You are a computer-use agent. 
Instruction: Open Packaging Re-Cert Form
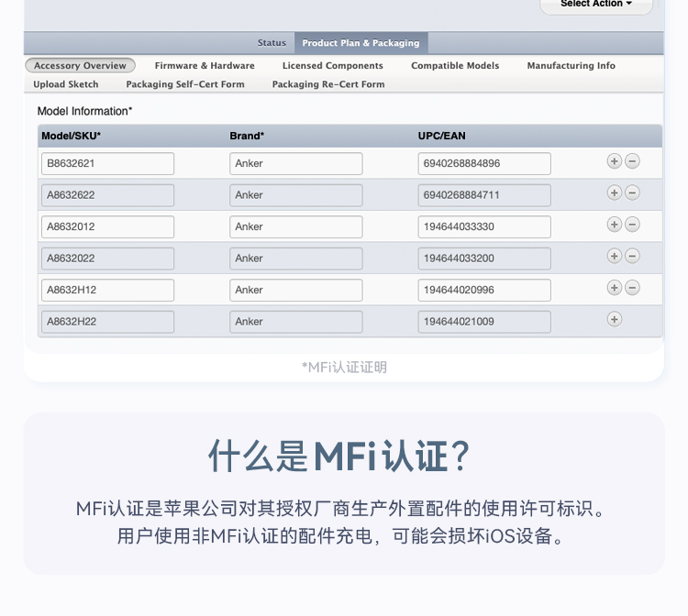[x=328, y=84]
